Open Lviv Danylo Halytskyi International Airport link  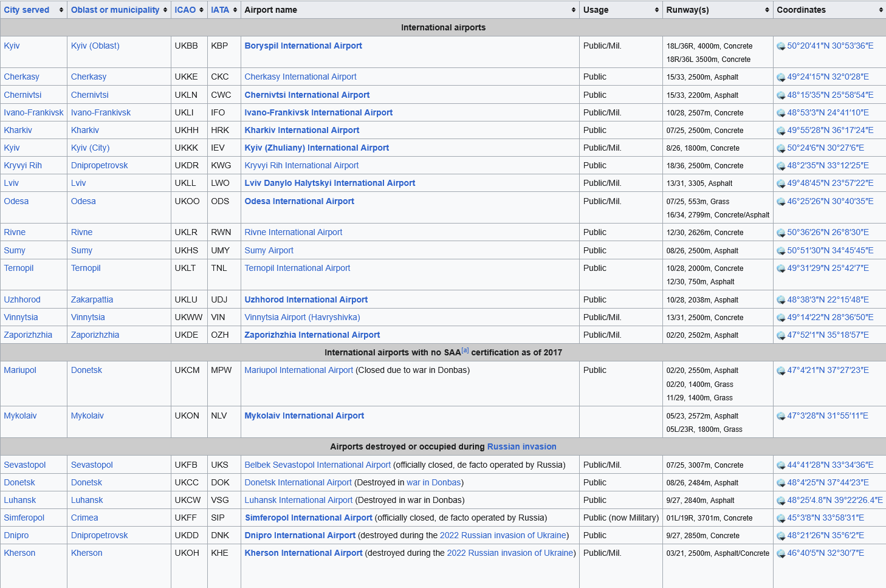(330, 183)
